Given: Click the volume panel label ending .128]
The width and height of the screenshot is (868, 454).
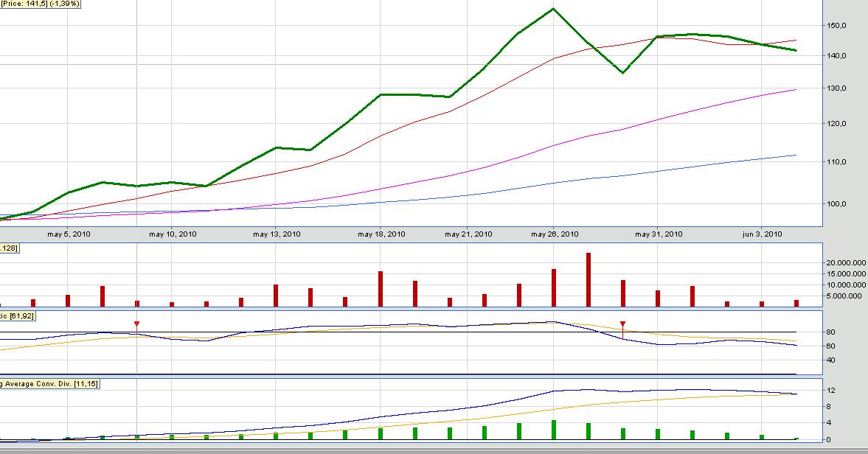Looking at the screenshot, I should pyautogui.click(x=10, y=249).
